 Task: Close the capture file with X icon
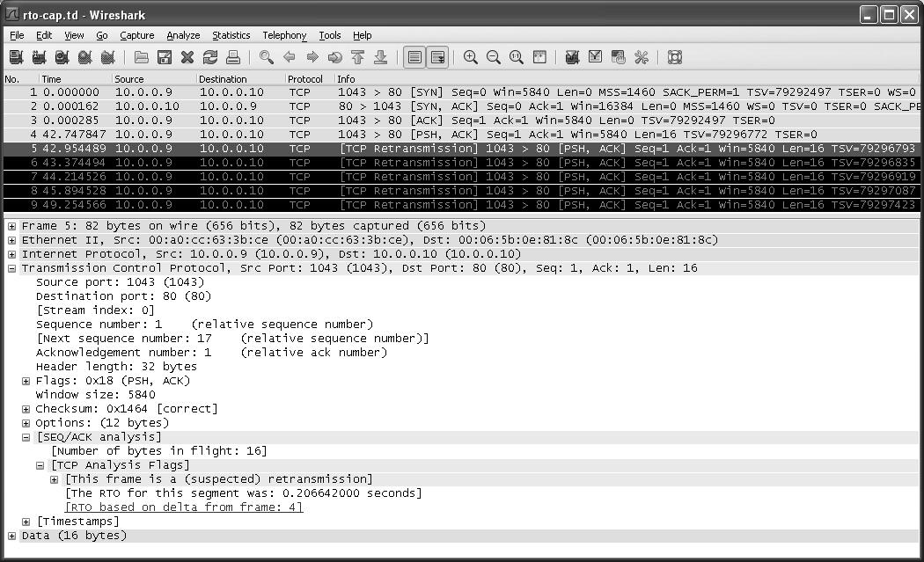pyautogui.click(x=187, y=58)
